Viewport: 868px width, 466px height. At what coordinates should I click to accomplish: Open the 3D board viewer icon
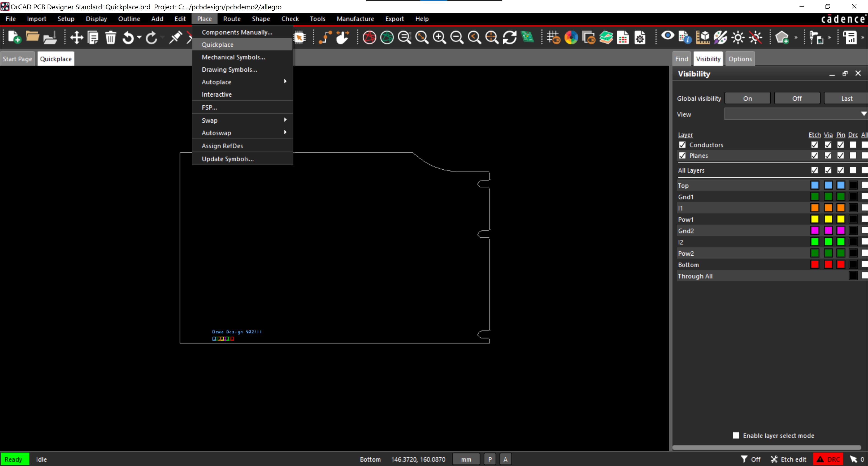pyautogui.click(x=527, y=37)
